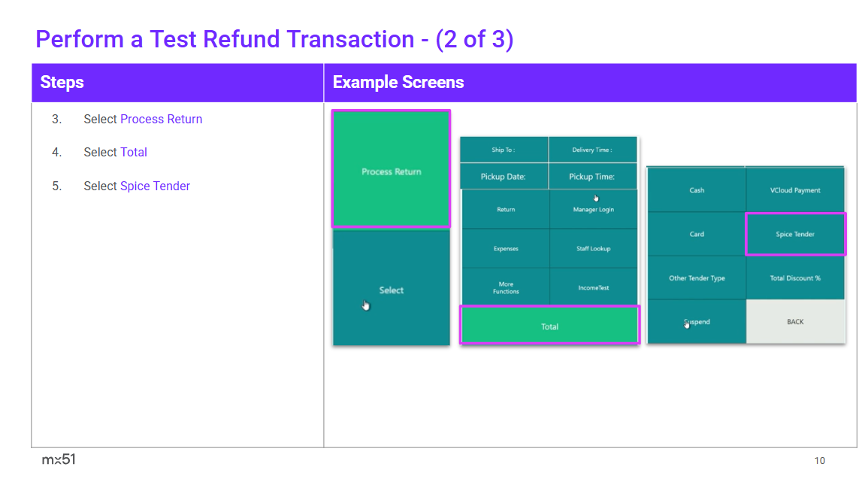
Task: Choose the Card tender option
Action: (x=697, y=234)
